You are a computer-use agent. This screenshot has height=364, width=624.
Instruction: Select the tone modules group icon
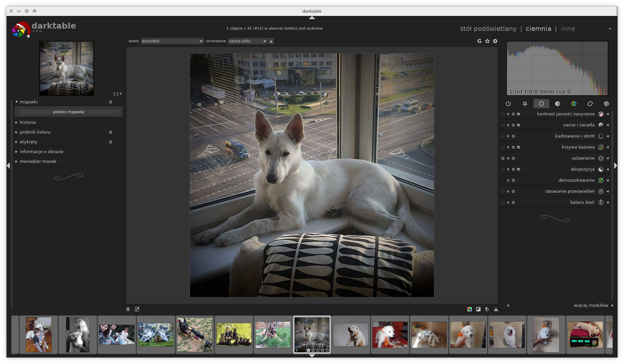click(x=557, y=104)
